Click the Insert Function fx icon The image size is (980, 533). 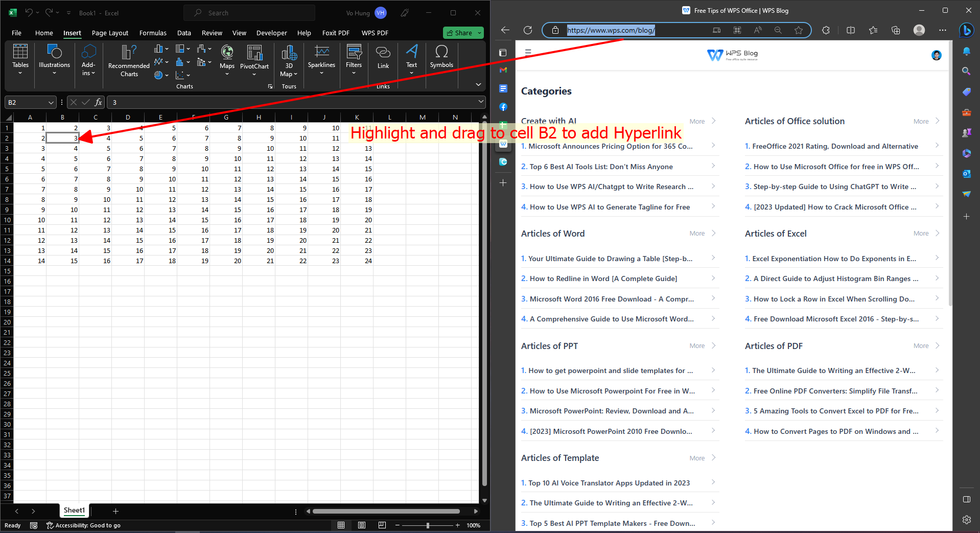[98, 102]
